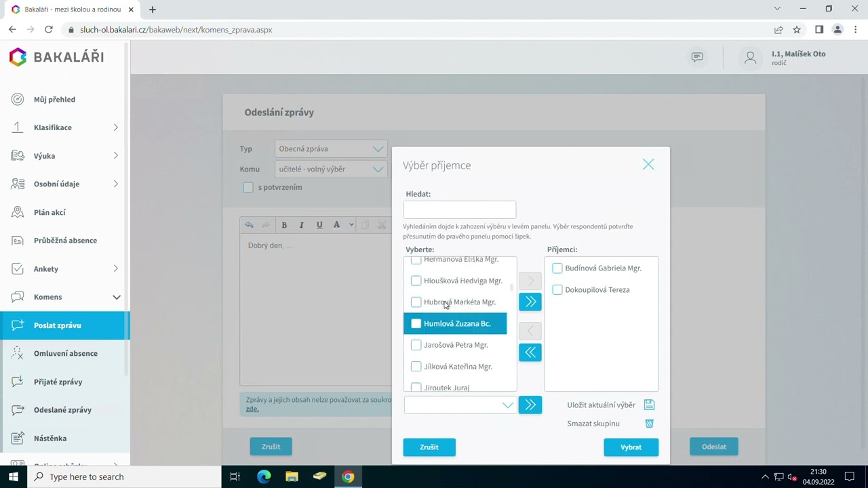Click the Nástěnka icon

(18, 438)
